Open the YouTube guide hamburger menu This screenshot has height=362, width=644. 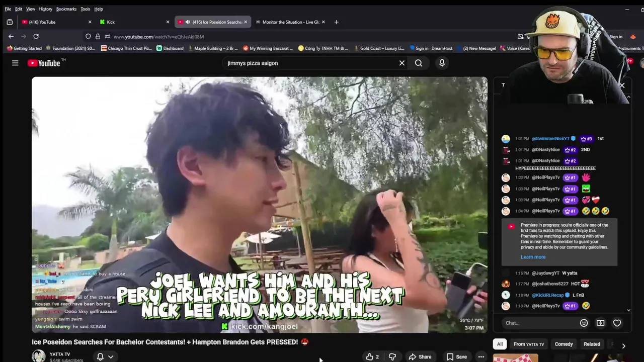tap(15, 63)
